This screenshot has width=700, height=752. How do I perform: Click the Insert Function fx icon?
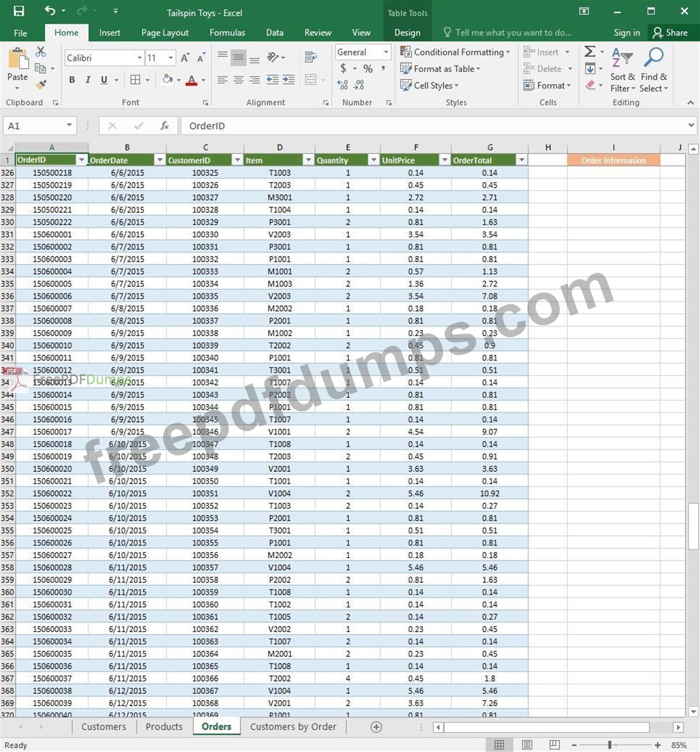[x=164, y=126]
